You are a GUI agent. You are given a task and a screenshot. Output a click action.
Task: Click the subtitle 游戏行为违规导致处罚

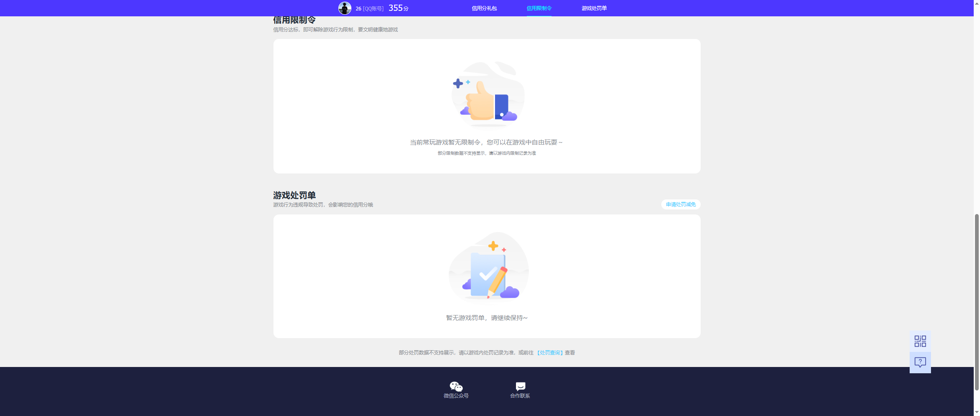coord(298,205)
